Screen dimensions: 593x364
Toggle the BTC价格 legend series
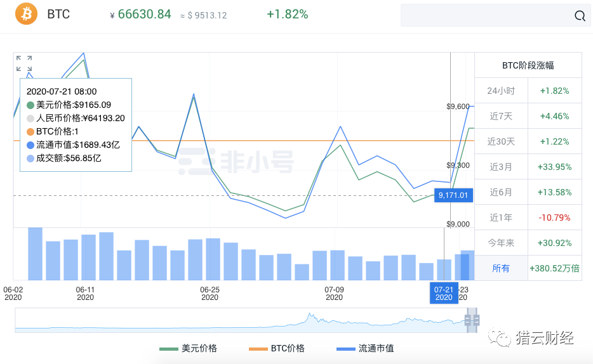276,348
